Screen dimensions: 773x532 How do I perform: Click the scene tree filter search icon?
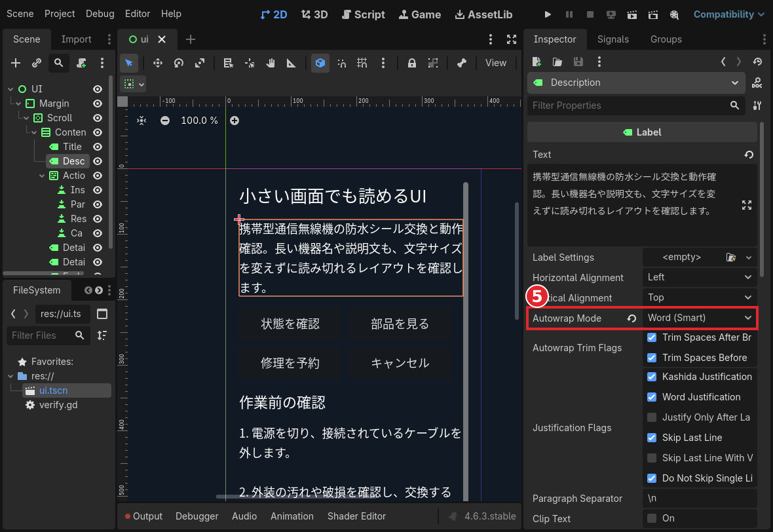tap(59, 63)
